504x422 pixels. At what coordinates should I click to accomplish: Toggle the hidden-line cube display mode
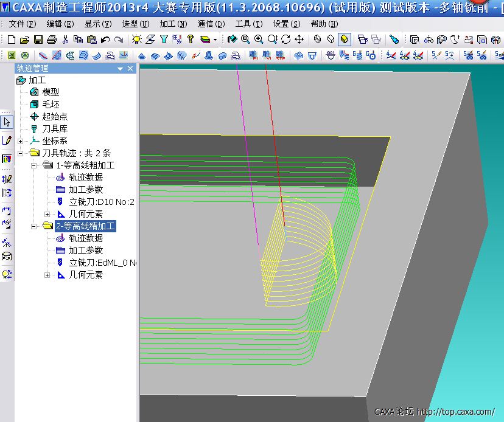pyautogui.click(x=331, y=40)
